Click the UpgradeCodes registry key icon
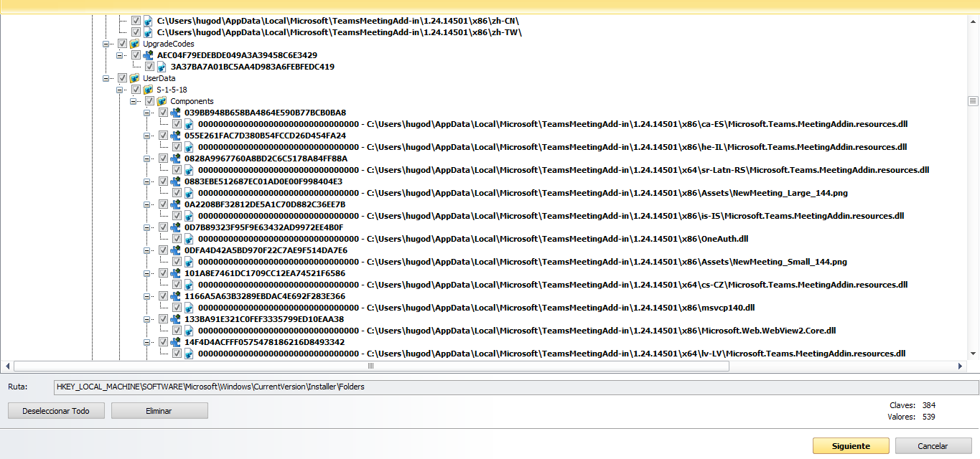This screenshot has width=980, height=459. [134, 44]
